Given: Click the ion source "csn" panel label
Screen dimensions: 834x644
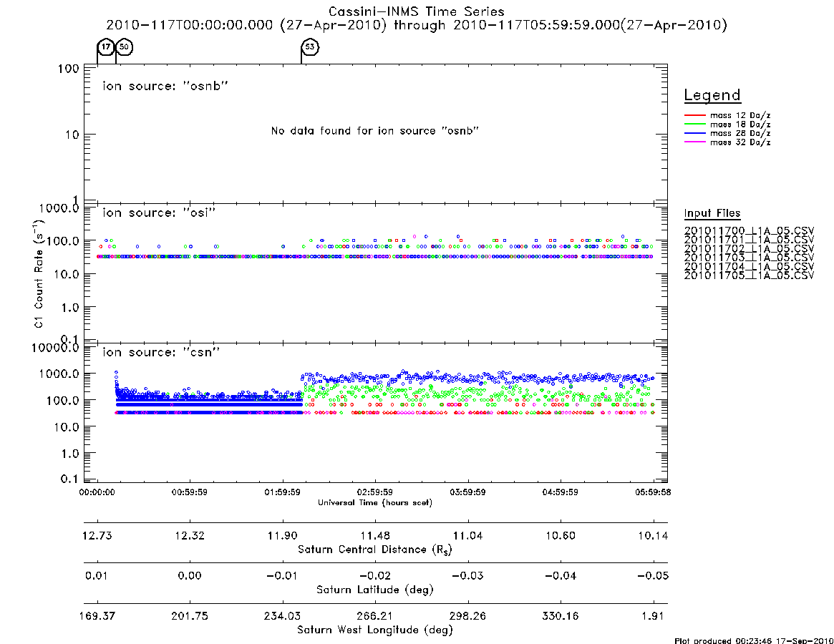Looking at the screenshot, I should click(x=161, y=352).
